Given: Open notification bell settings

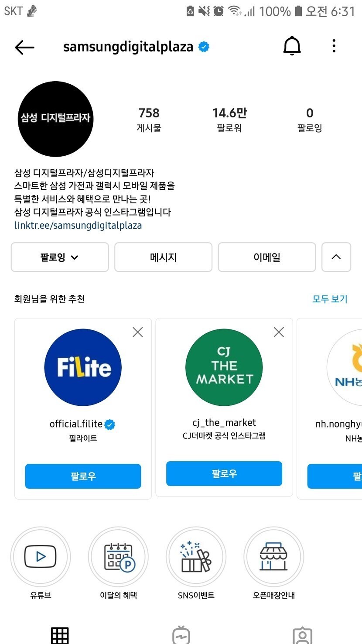Looking at the screenshot, I should 292,46.
